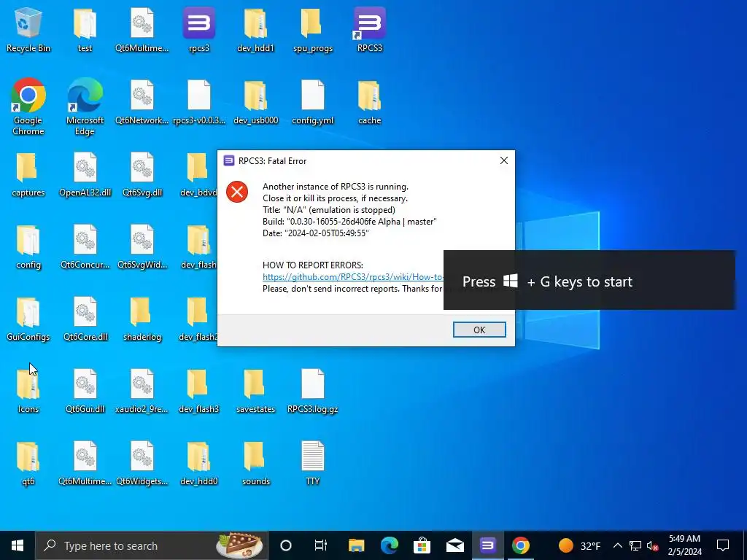Open Microsoft Store from the taskbar

[x=422, y=545]
